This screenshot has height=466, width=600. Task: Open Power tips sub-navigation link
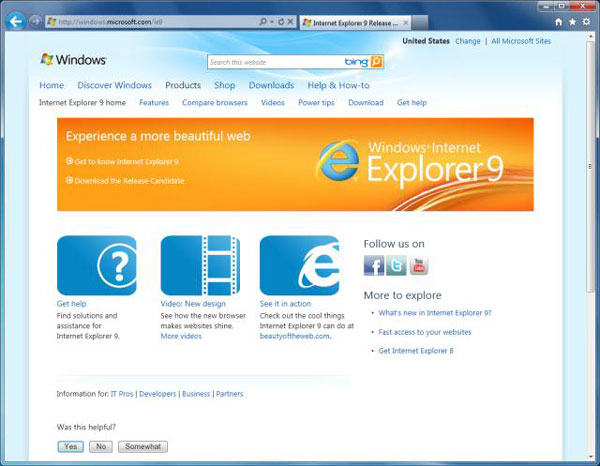(x=316, y=103)
